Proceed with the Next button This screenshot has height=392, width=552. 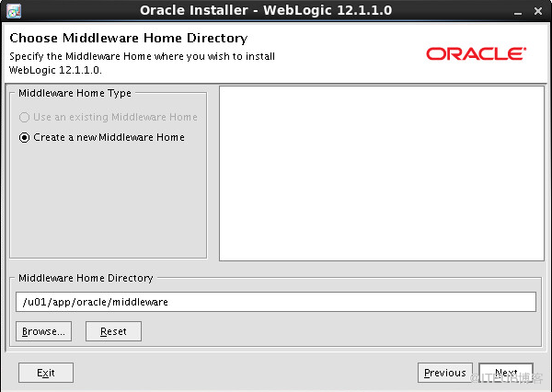[506, 373]
